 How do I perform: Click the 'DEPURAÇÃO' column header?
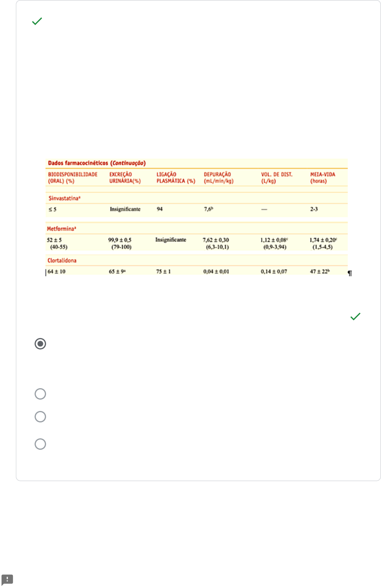pyautogui.click(x=218, y=178)
